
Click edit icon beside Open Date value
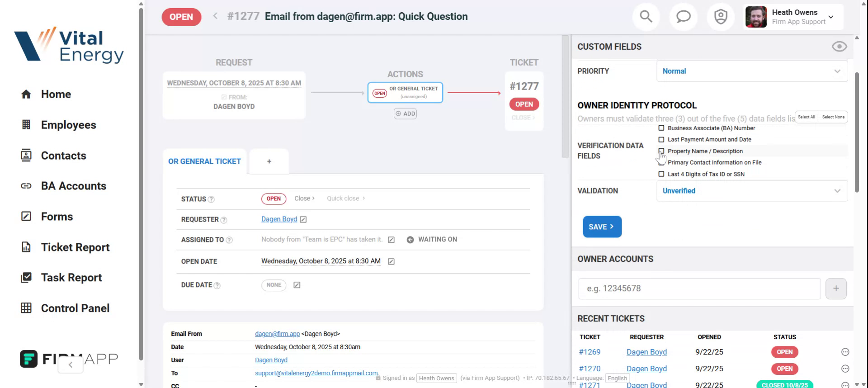[x=391, y=261]
